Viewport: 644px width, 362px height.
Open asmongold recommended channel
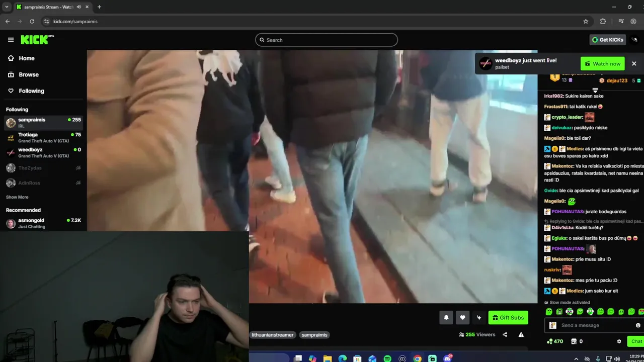point(43,223)
